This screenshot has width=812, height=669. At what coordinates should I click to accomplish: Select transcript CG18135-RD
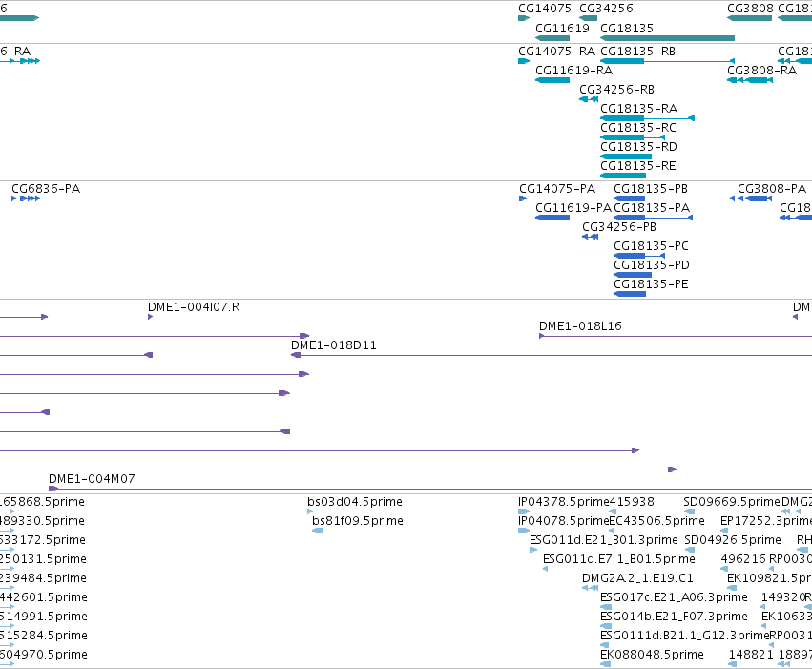(x=626, y=157)
